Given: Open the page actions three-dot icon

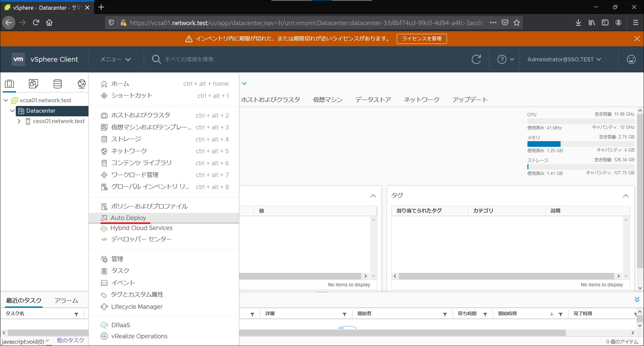Looking at the screenshot, I should click(493, 22).
